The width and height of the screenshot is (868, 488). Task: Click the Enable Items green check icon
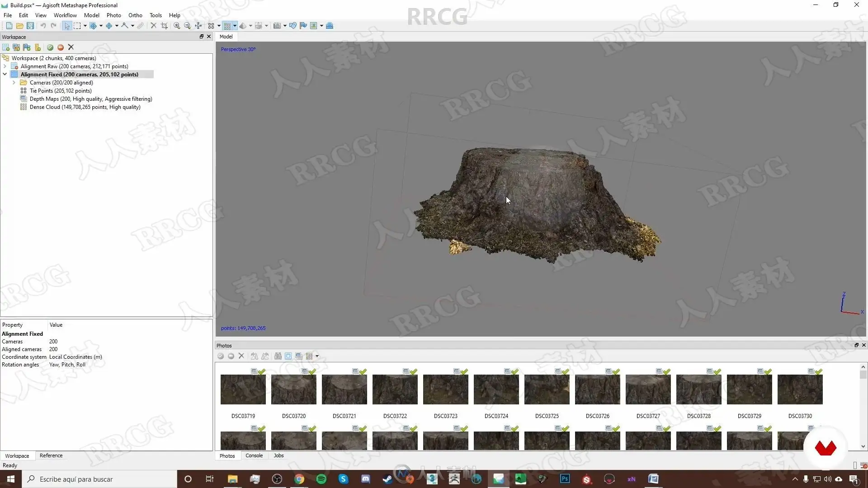click(x=50, y=47)
